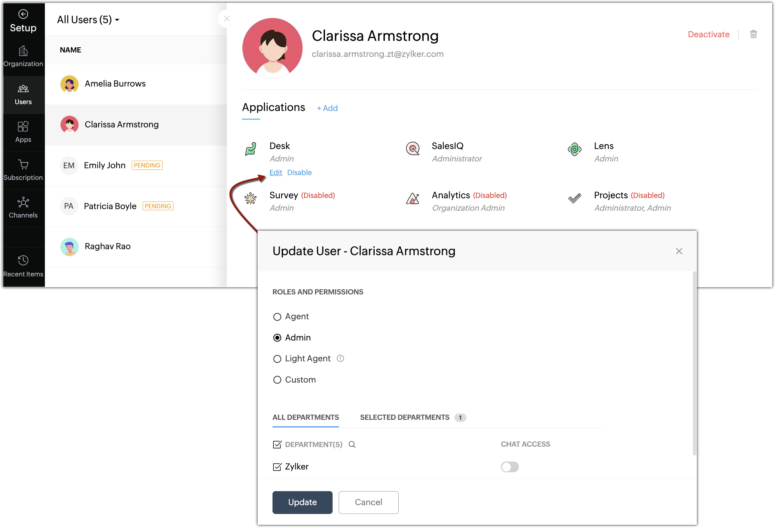Click + Add next to Applications
This screenshot has width=775, height=532.
click(327, 108)
